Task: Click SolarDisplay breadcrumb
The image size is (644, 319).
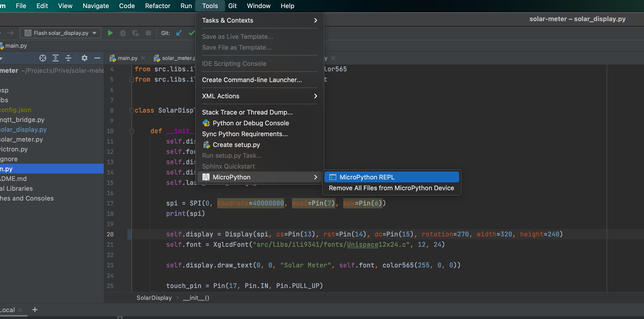Action: tap(154, 298)
